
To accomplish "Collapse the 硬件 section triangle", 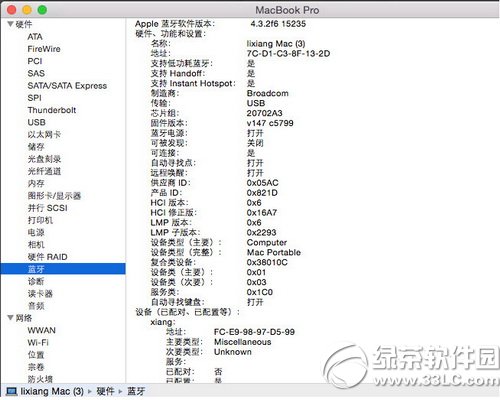I will tap(11, 24).
